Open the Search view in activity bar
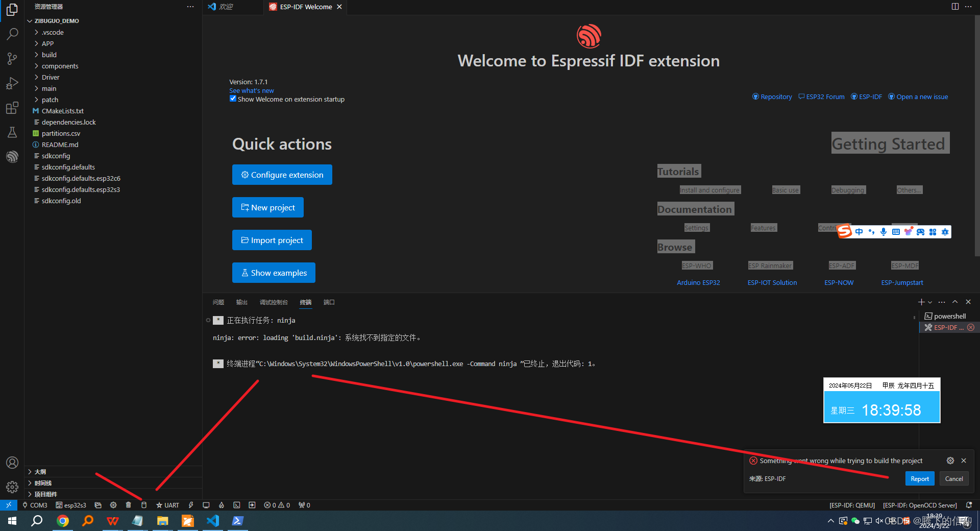Screen dimensions: 980x531 click(x=12, y=34)
